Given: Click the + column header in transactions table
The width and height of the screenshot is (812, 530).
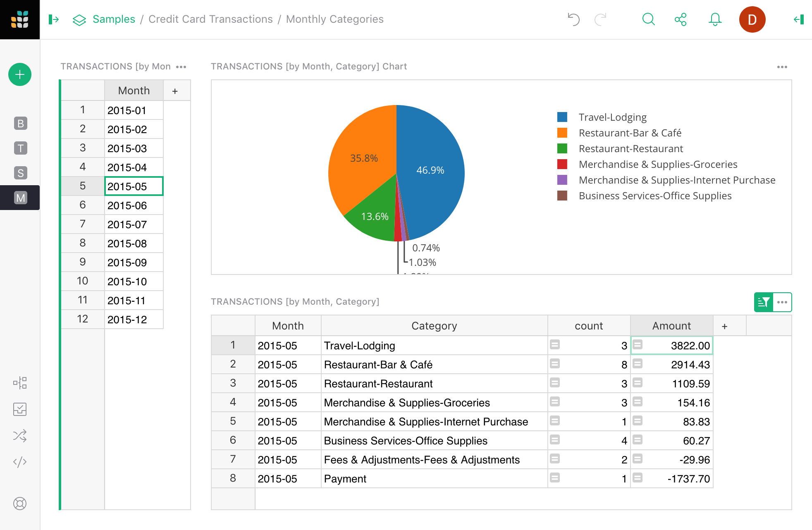Looking at the screenshot, I should click(724, 326).
